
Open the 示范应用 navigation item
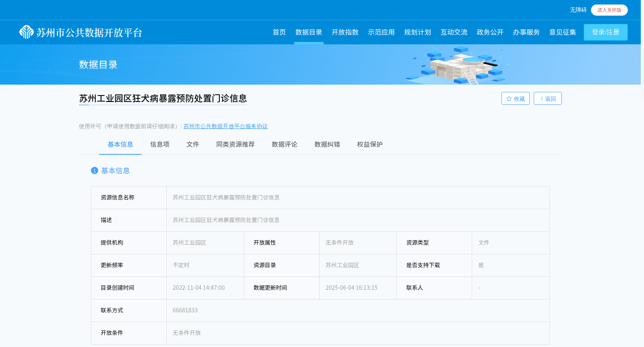[381, 32]
